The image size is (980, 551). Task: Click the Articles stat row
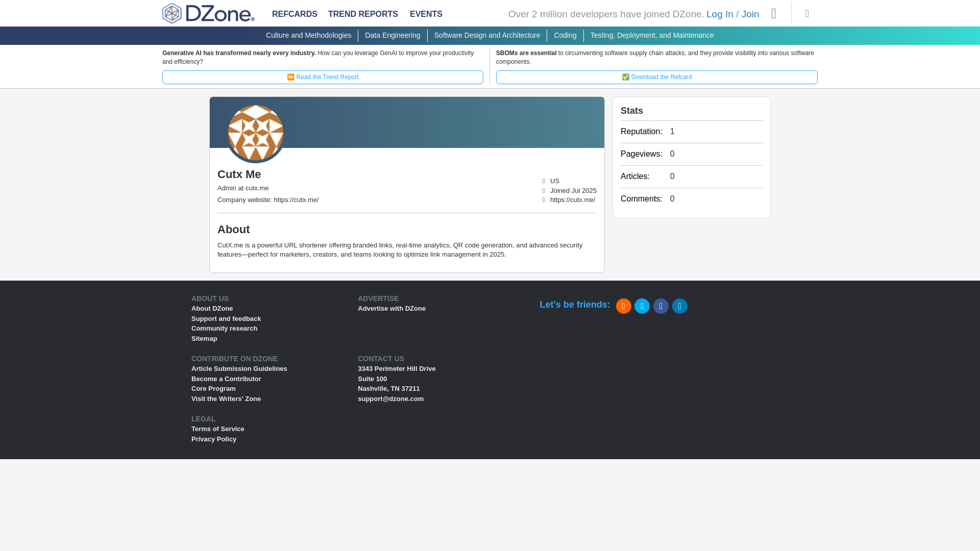692,177
